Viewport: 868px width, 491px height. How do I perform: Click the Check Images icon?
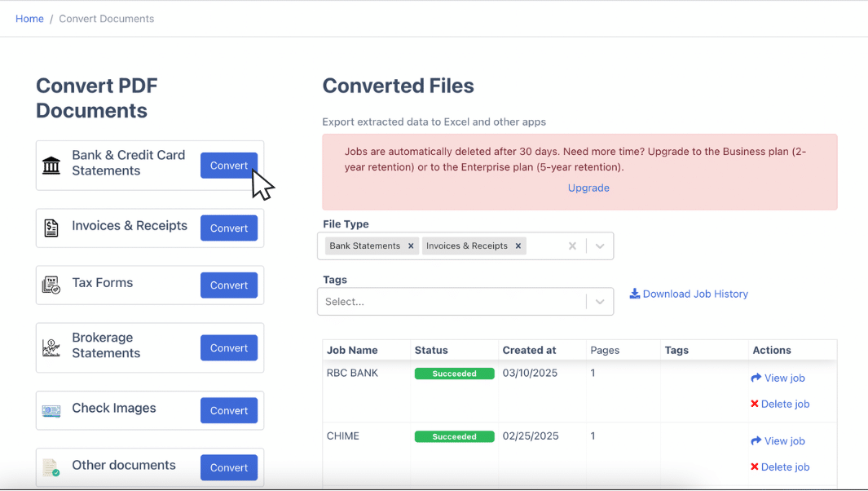[x=51, y=410]
